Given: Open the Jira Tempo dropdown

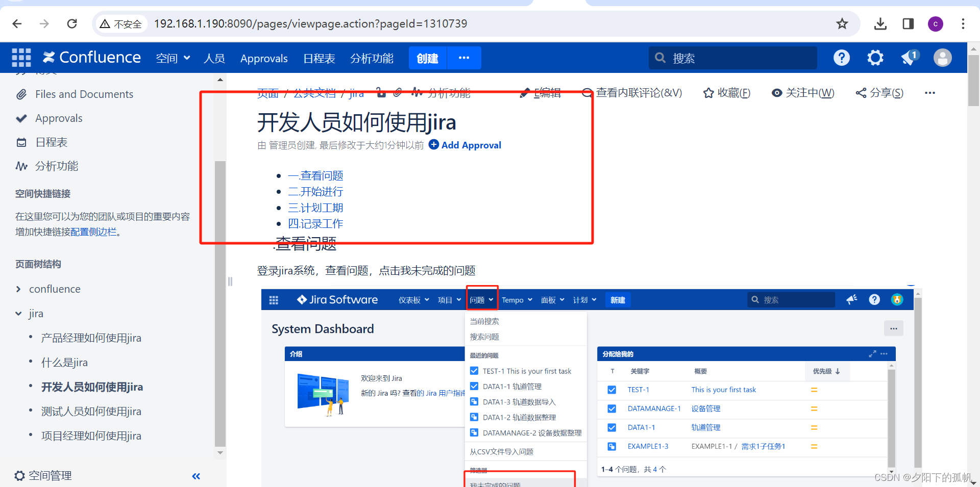Looking at the screenshot, I should [517, 300].
